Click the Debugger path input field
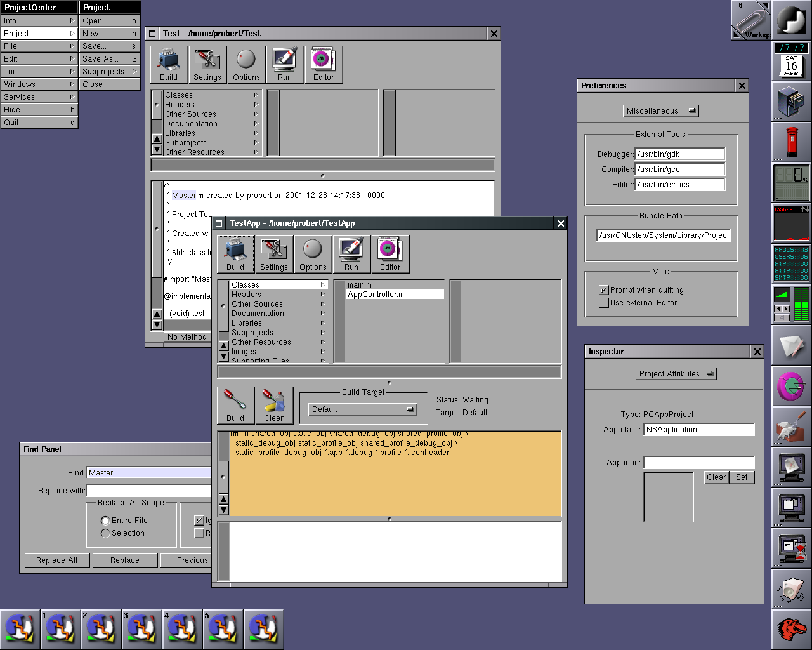 [x=679, y=154]
